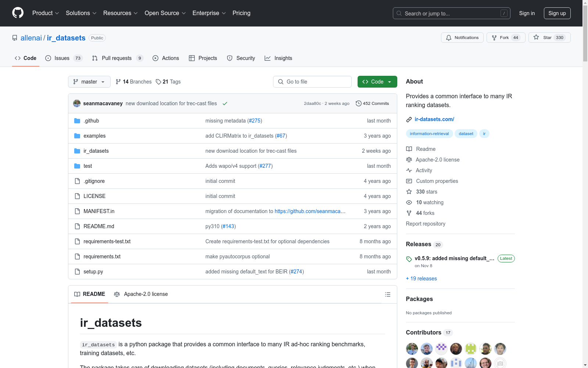Screen dimensions: 588x368
Task: Click the examples folder icon
Action: (77, 136)
